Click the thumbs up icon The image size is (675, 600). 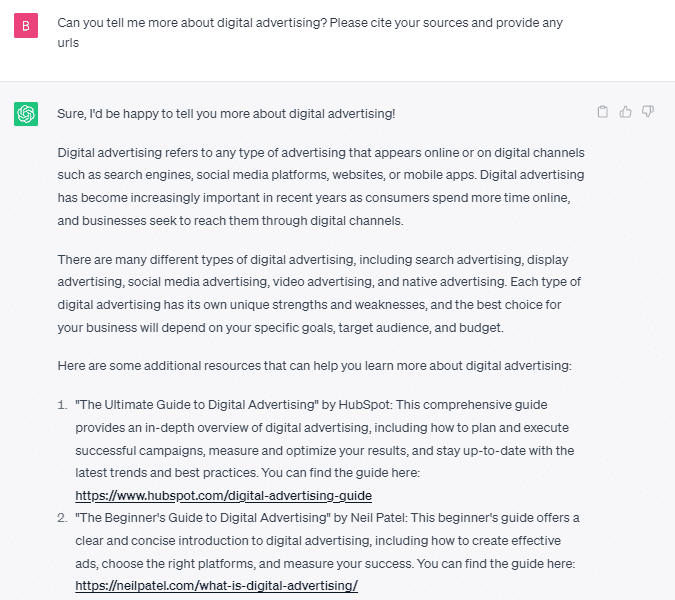tap(626, 112)
